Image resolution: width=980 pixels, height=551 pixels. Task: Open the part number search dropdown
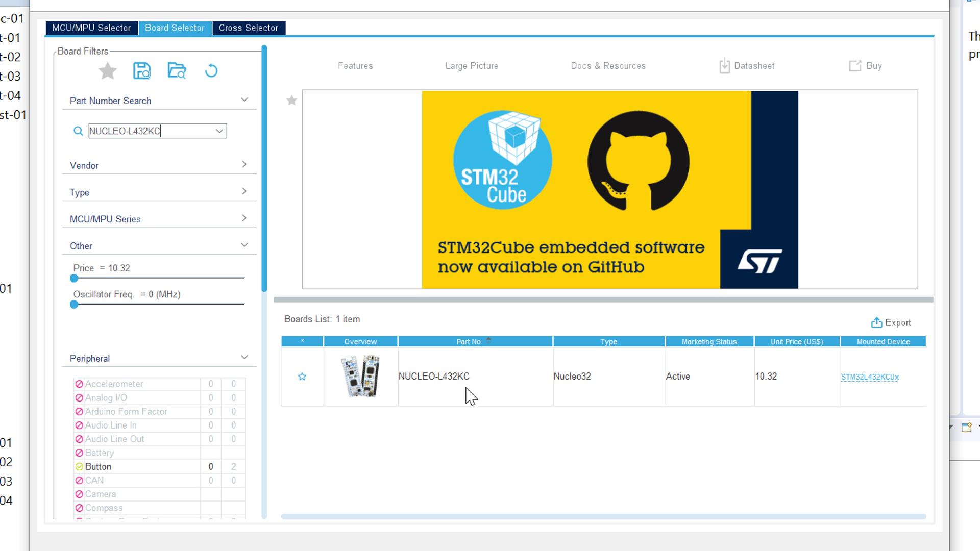[x=218, y=131]
